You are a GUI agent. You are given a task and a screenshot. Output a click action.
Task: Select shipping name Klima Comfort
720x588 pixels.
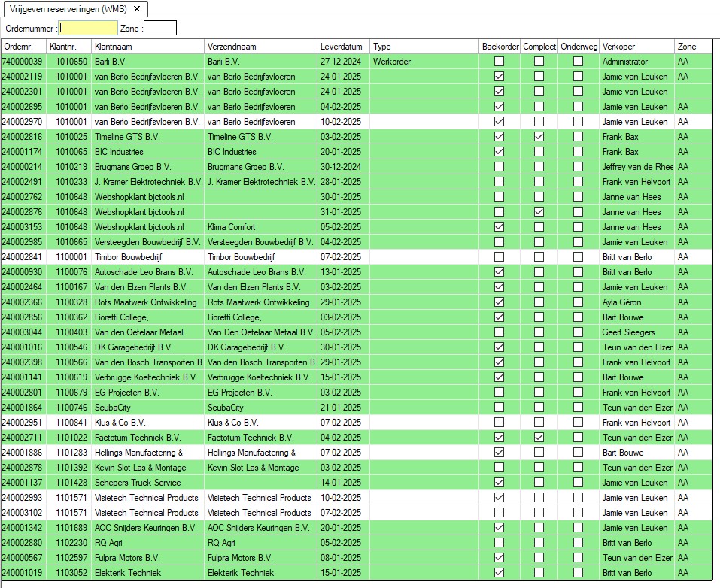[231, 227]
